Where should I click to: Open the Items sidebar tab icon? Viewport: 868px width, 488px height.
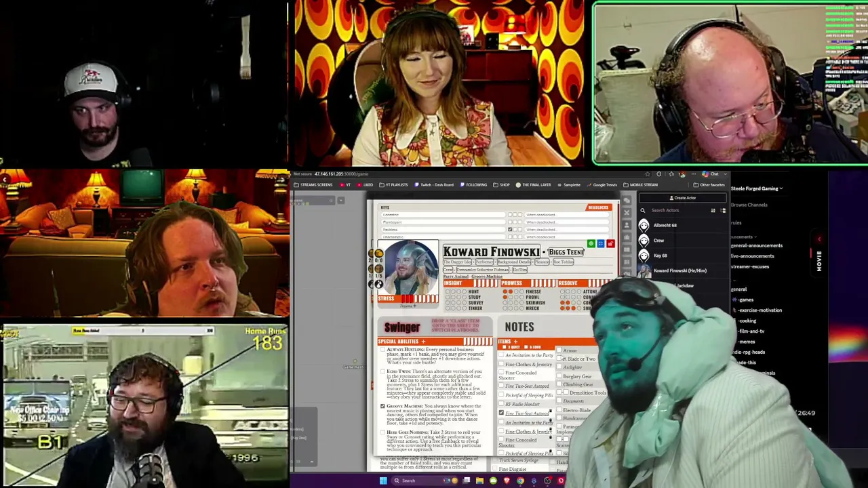[x=627, y=238]
